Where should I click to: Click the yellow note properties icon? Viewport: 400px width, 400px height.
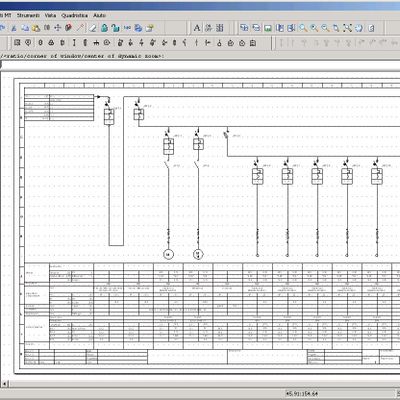point(150,28)
